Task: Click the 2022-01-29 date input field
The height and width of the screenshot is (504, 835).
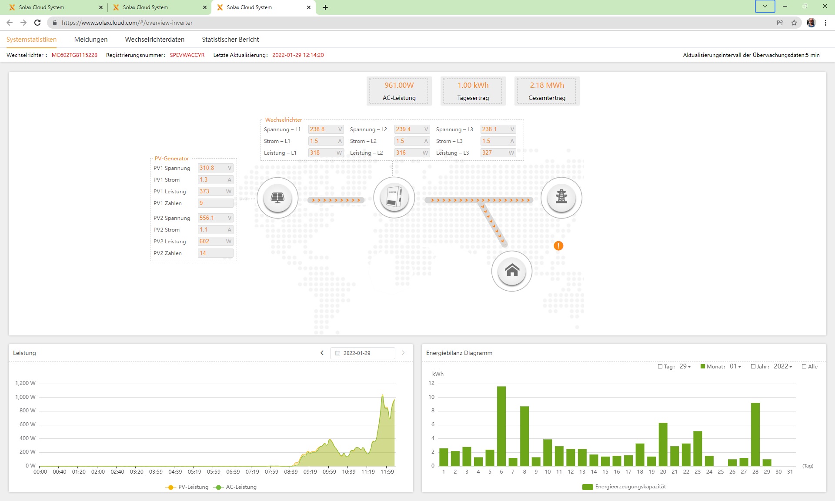Action: pyautogui.click(x=362, y=353)
